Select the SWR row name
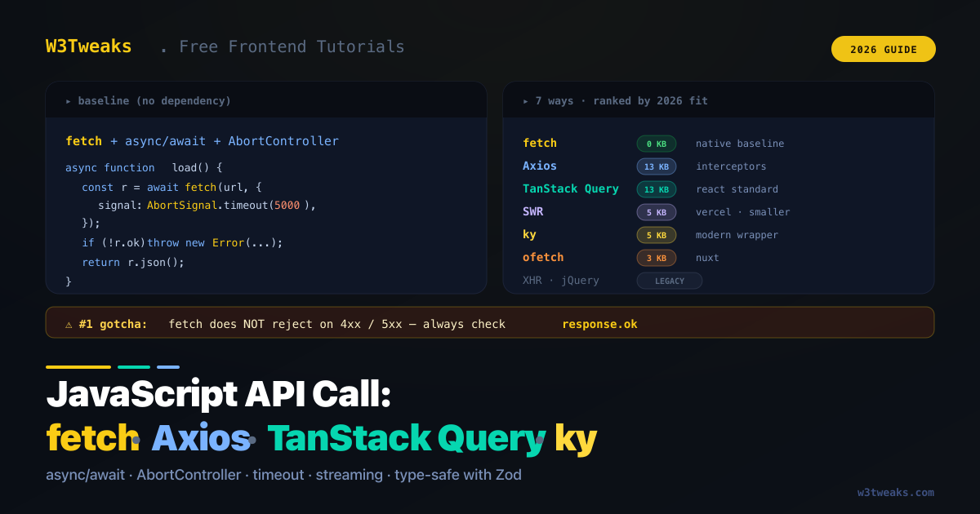Screen dimensions: 980x514 point(532,211)
